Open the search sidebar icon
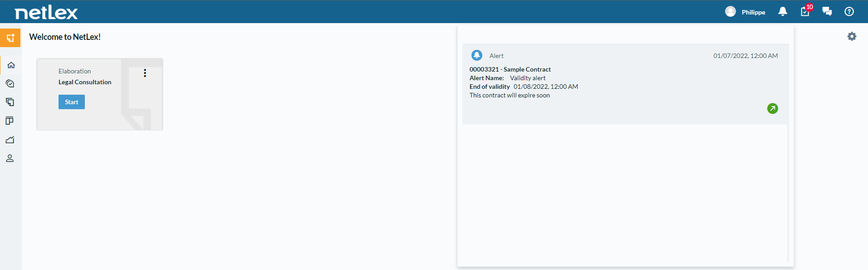Screen dimensions: 868x270 coord(10,84)
